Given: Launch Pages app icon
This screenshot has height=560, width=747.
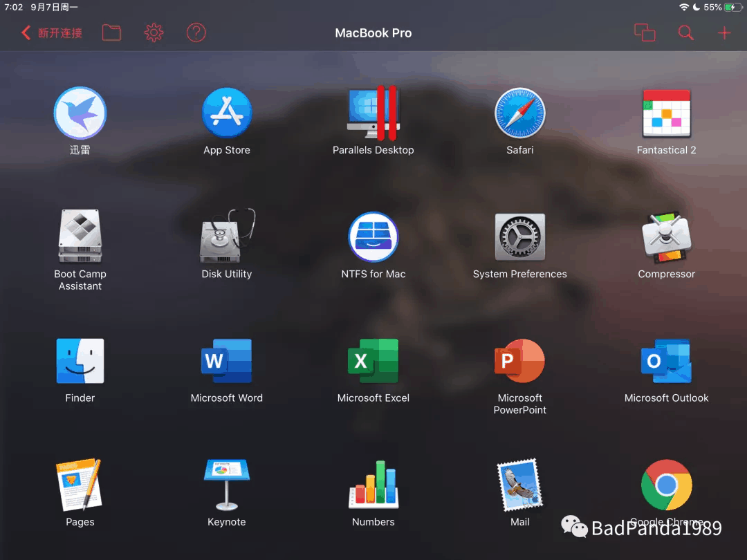Looking at the screenshot, I should (80, 485).
